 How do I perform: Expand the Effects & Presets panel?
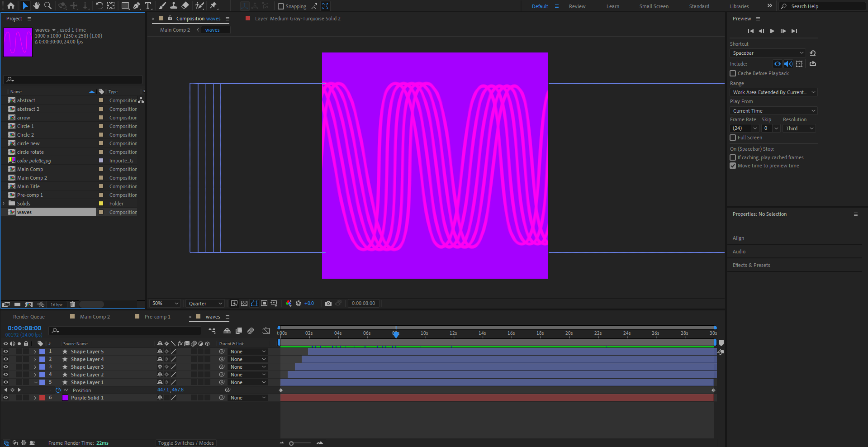[751, 265]
